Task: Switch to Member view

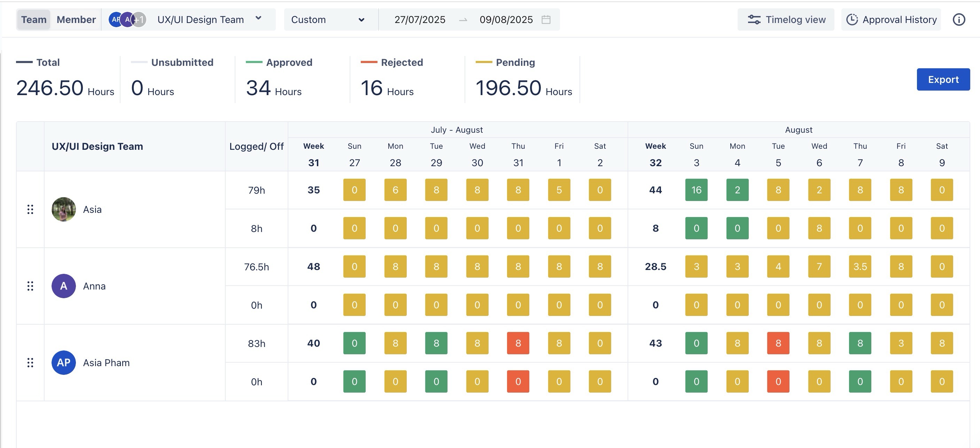Action: pyautogui.click(x=76, y=20)
